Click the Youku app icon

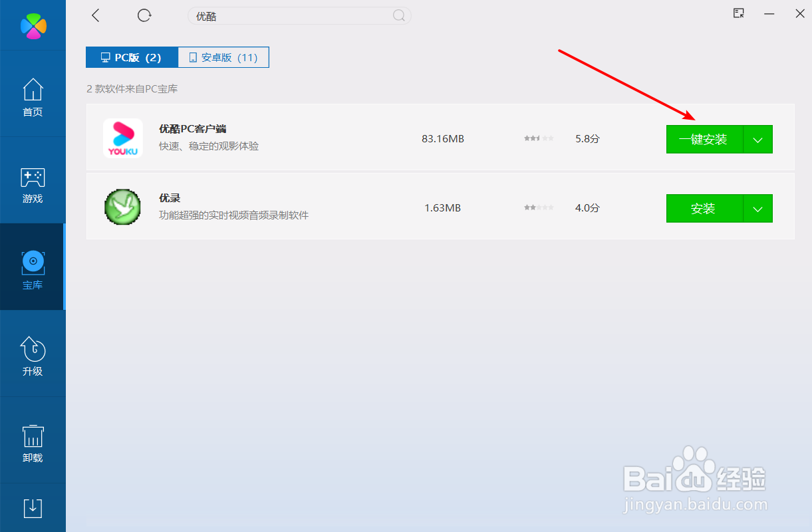click(x=123, y=138)
